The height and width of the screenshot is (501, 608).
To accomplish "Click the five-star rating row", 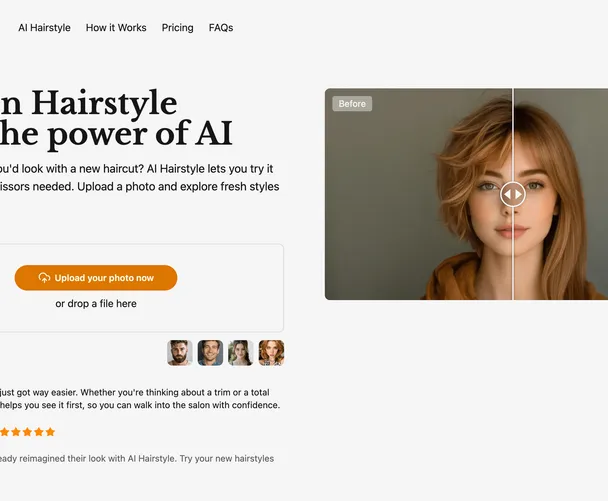I will point(27,432).
